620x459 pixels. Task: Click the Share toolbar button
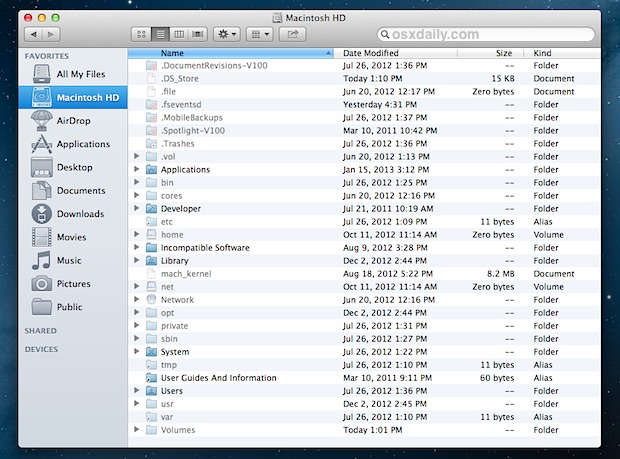[x=293, y=34]
